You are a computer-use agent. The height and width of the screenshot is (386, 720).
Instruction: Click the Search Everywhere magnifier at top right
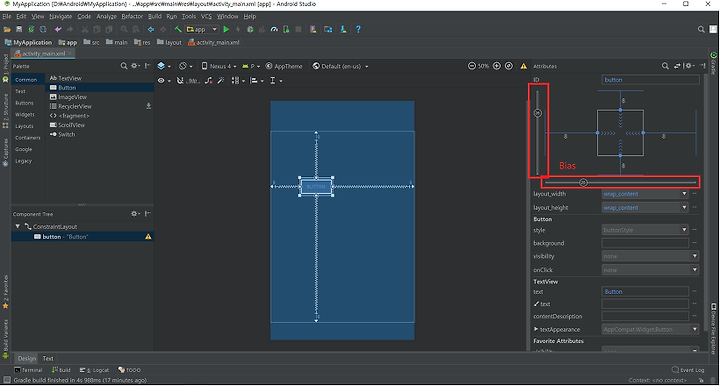(x=701, y=29)
